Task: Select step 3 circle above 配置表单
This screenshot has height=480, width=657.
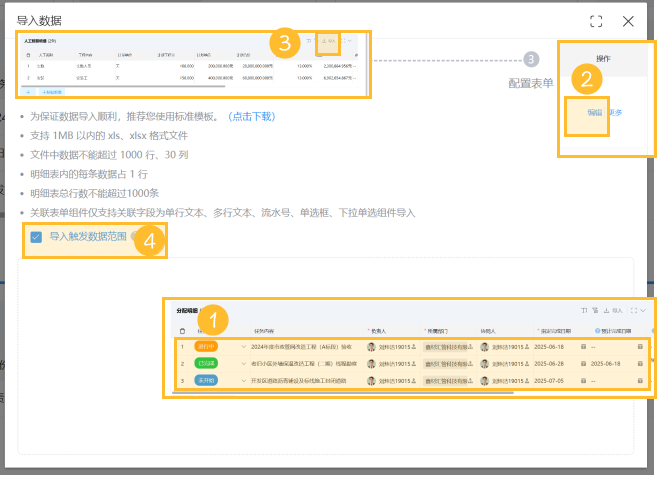Action: (x=531, y=59)
